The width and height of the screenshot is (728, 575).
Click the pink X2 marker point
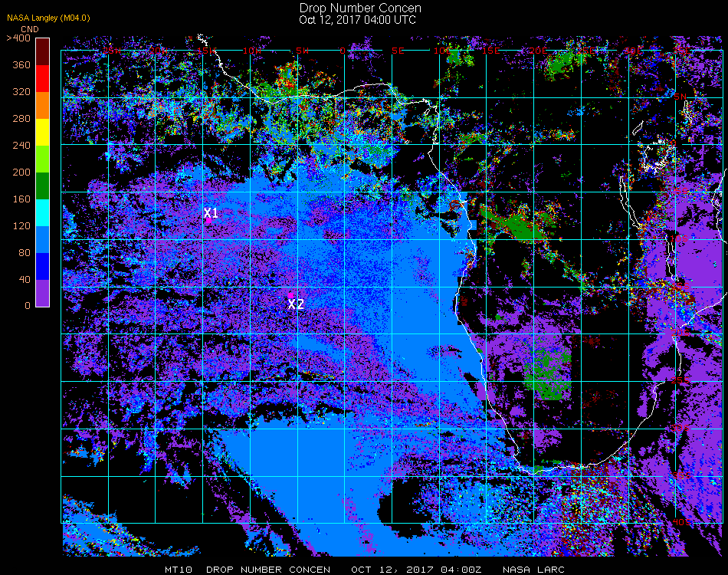[x=290, y=295]
